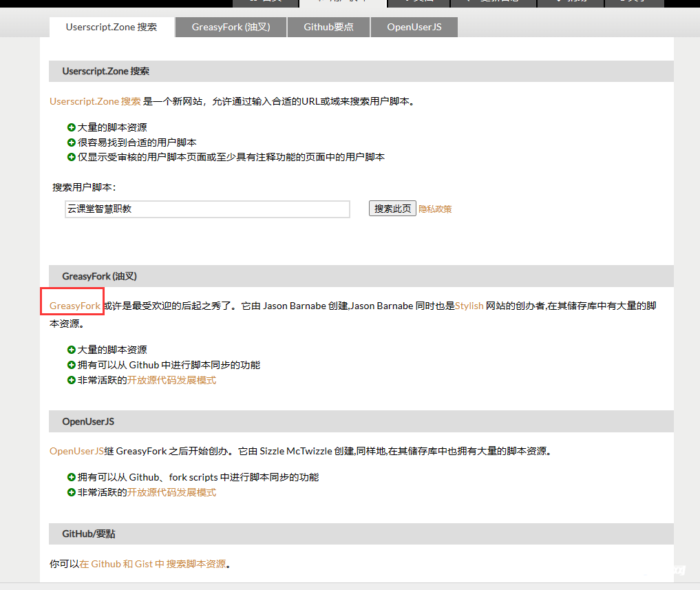Click the plus icon beside 仅显示受审核的用户脚本页面 line
This screenshot has height=590, width=700.
(71, 156)
